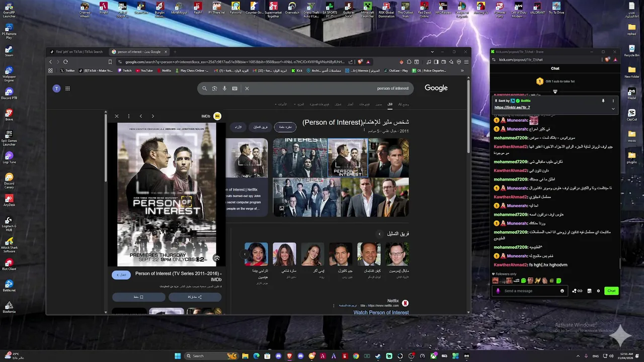Open Google Lens image search icon
This screenshot has width=644, height=362.
click(214, 88)
